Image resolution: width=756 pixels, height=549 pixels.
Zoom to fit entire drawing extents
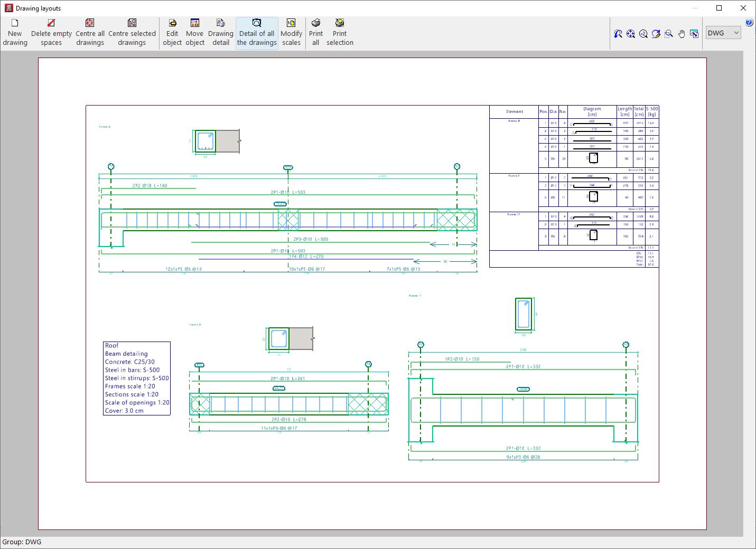click(631, 34)
